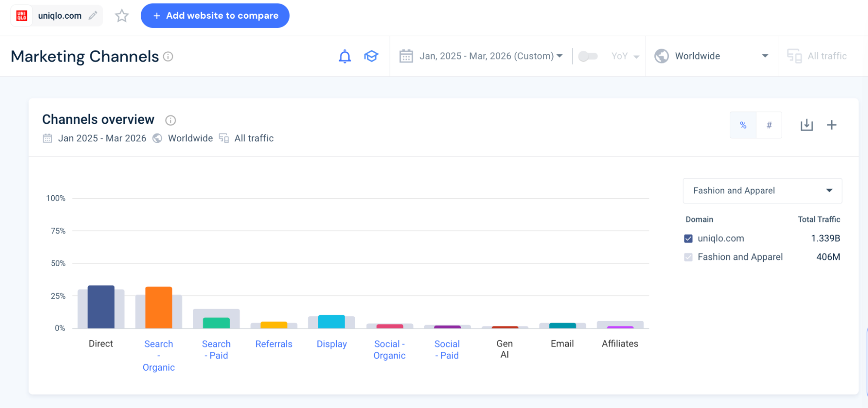Click the teal Email bar
The height and width of the screenshot is (408, 868).
click(x=563, y=326)
